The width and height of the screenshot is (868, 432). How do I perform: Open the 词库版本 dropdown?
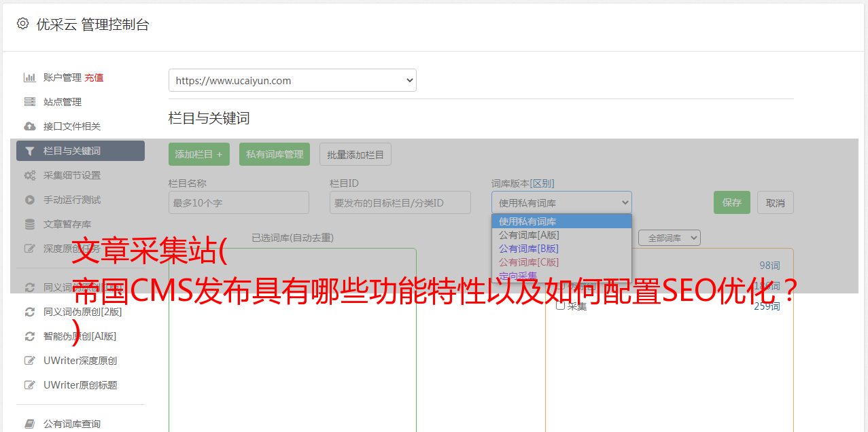pyautogui.click(x=561, y=202)
